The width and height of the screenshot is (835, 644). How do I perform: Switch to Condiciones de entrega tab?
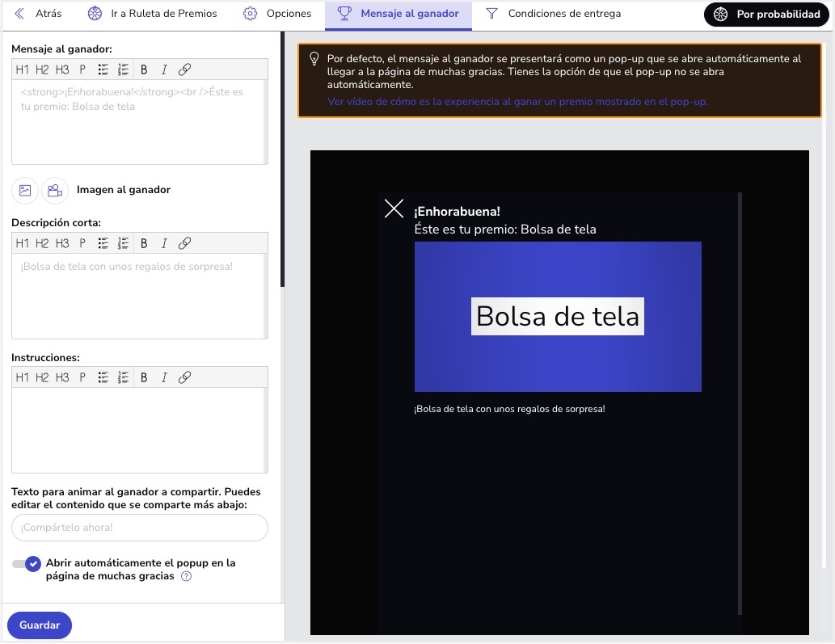553,14
